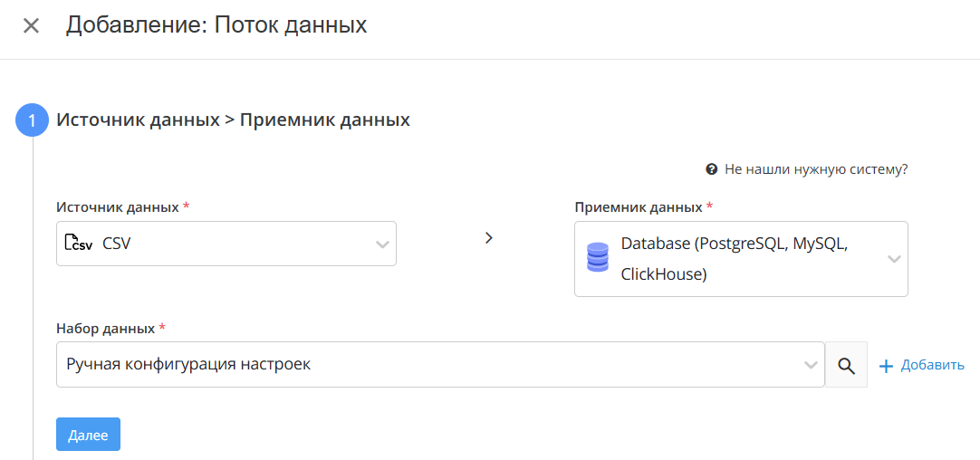Viewport: 980px width, 460px height.
Task: Click the Ручная конфигурация настроек field
Action: pyautogui.click(x=440, y=365)
